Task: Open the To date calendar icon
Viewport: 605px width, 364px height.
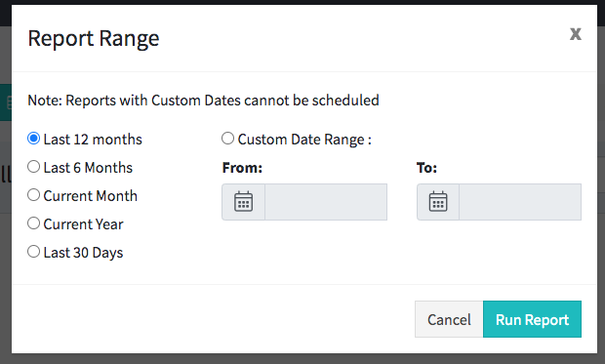Action: [x=438, y=202]
